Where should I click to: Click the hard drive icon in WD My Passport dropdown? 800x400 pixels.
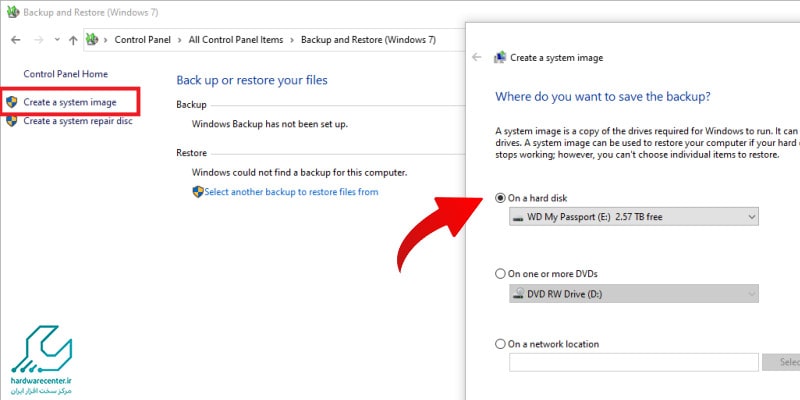[518, 217]
